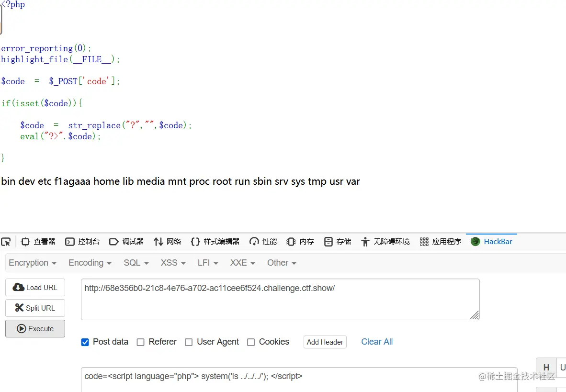Click the $_POST['code'] assignment line
Viewport: 566px width, 392px height.
(60, 81)
